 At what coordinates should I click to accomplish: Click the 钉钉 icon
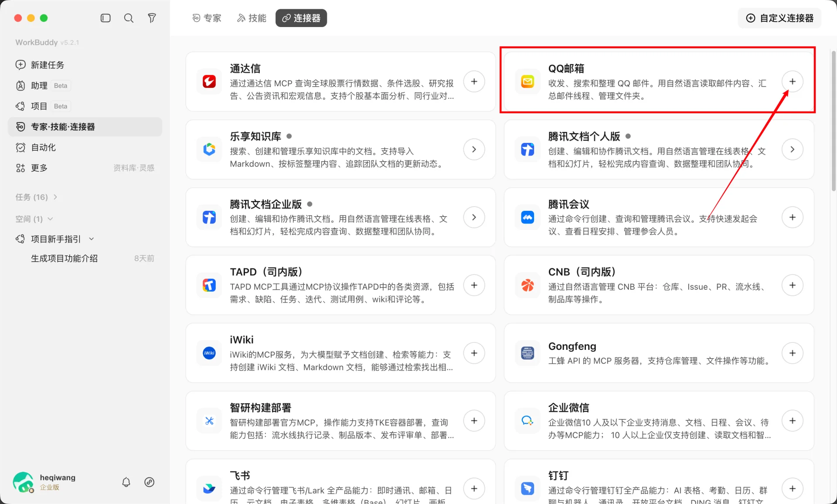point(527,489)
